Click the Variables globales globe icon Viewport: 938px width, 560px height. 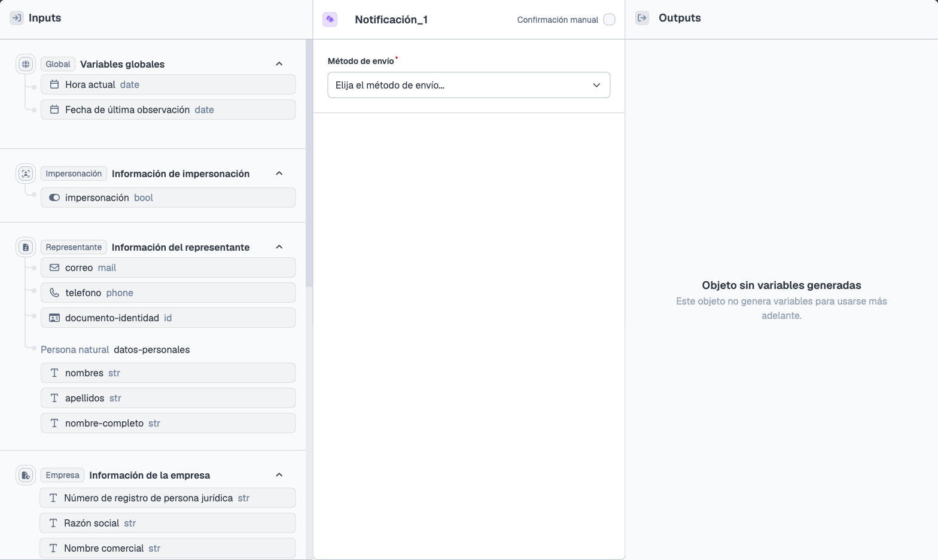(x=26, y=64)
